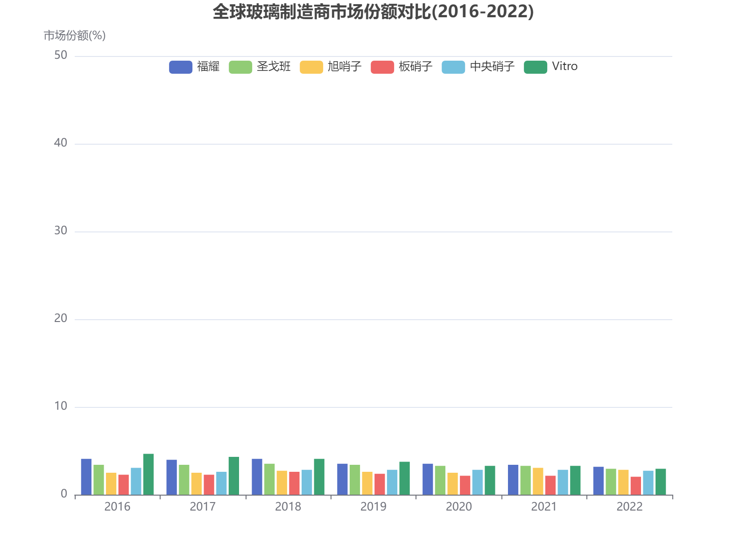Click the 板硝子 legend color swatch
747x560 pixels.
tap(382, 66)
